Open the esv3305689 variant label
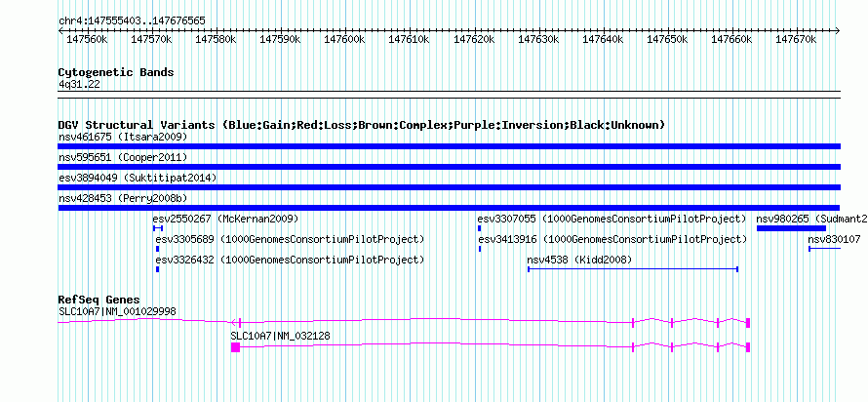Viewport: 868px width, 402px height. [290, 239]
